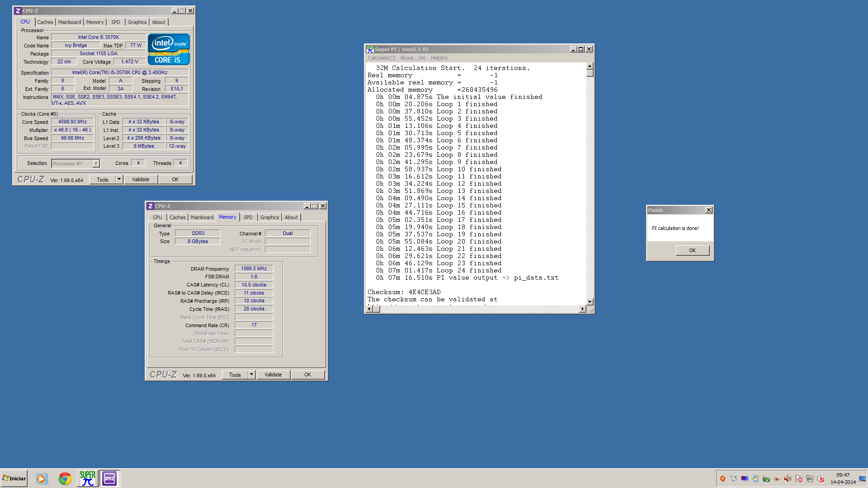Viewport: 868px width, 488px height.
Task: Click the CAS# Latency value 10.0 clocks
Action: pyautogui.click(x=254, y=285)
